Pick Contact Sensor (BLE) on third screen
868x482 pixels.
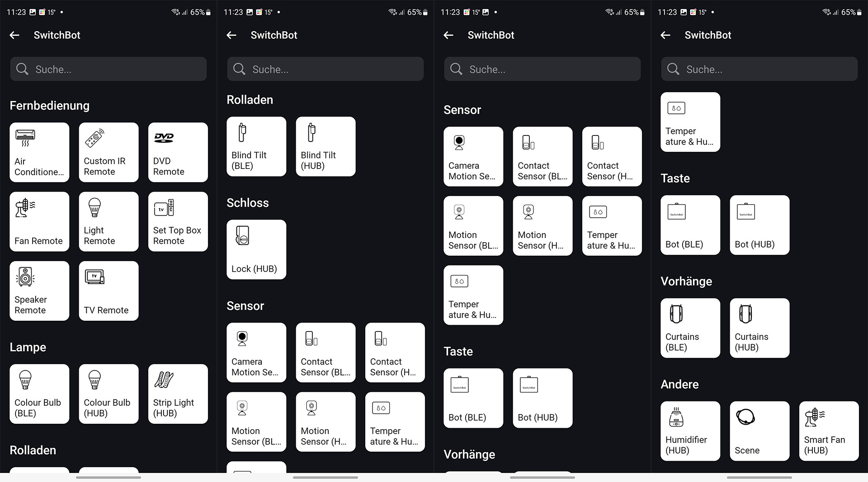click(x=542, y=156)
